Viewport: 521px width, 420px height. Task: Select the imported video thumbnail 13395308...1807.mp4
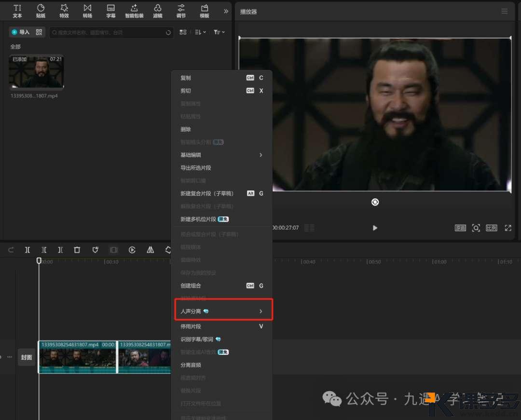click(36, 72)
